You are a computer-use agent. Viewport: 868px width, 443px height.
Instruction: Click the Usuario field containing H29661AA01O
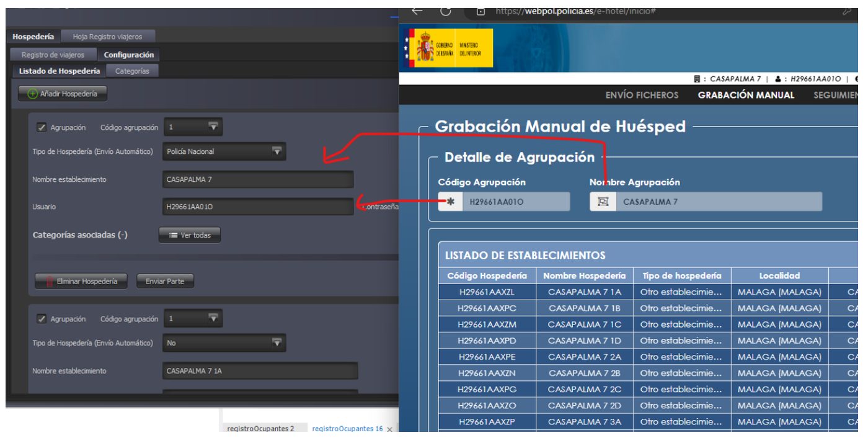[258, 207]
